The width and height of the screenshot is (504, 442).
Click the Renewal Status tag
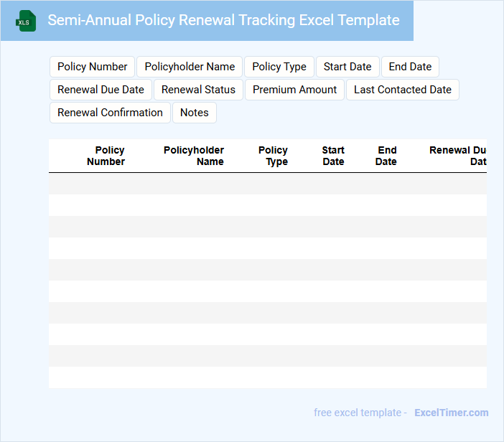[x=198, y=90]
